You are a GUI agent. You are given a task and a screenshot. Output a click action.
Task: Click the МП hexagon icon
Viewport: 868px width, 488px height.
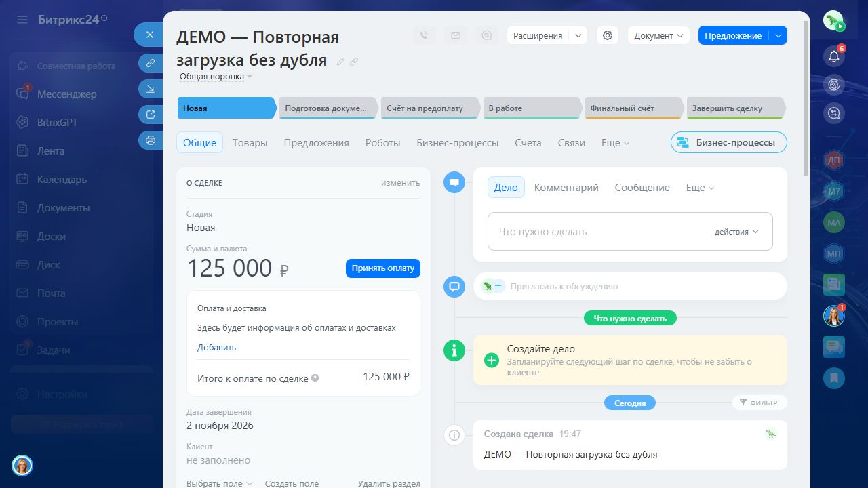[834, 253]
